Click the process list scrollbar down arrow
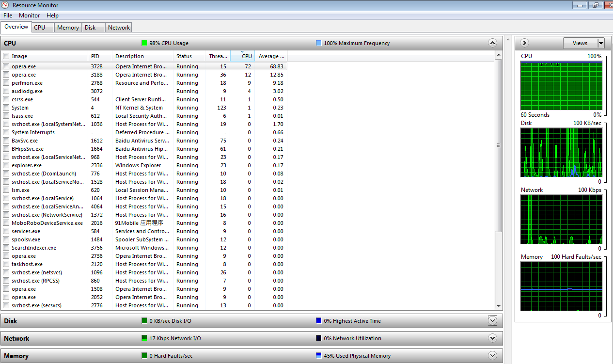Screen dimensions: 613x364 [499, 306]
